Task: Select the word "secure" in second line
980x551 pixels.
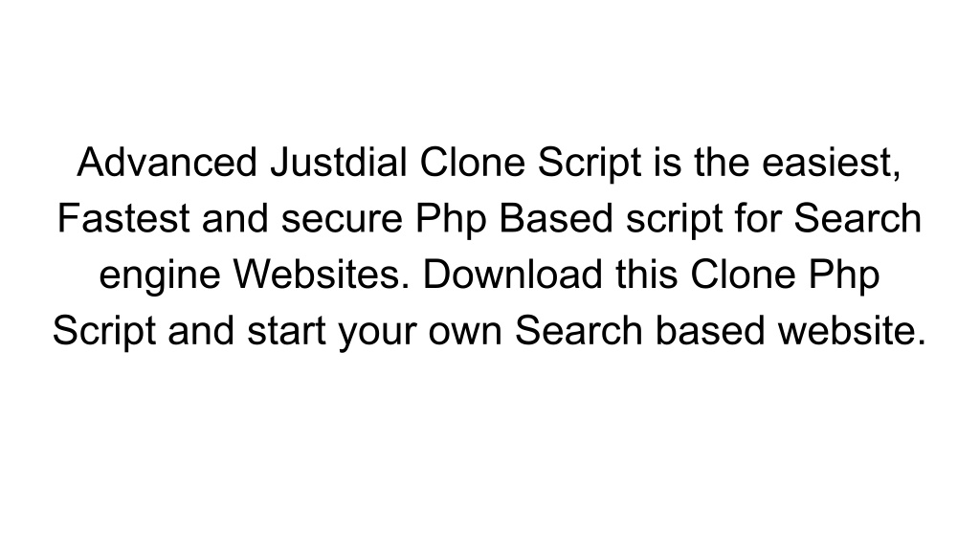Action: (x=342, y=221)
